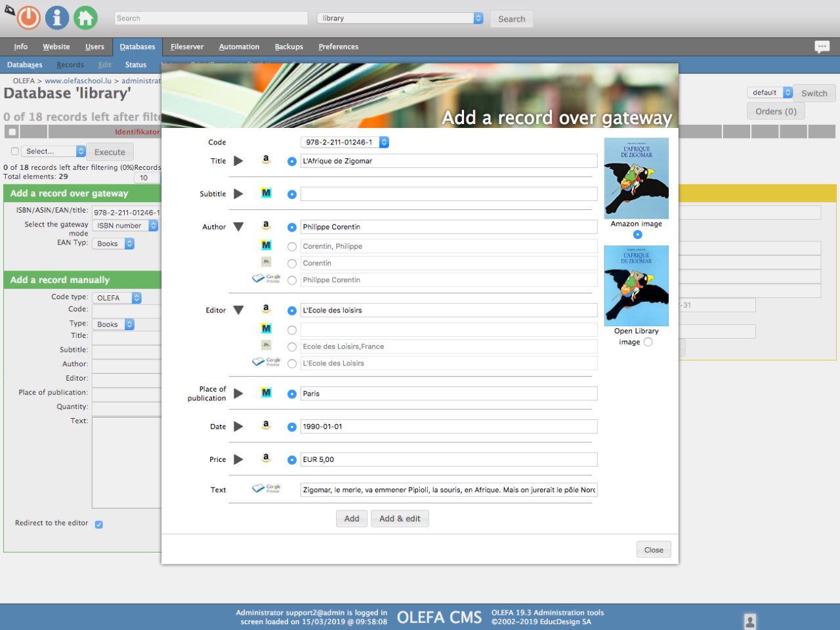Viewport: 840px width, 630px height.
Task: Click the Open Library icon beside 'Corentin'
Action: click(x=266, y=262)
